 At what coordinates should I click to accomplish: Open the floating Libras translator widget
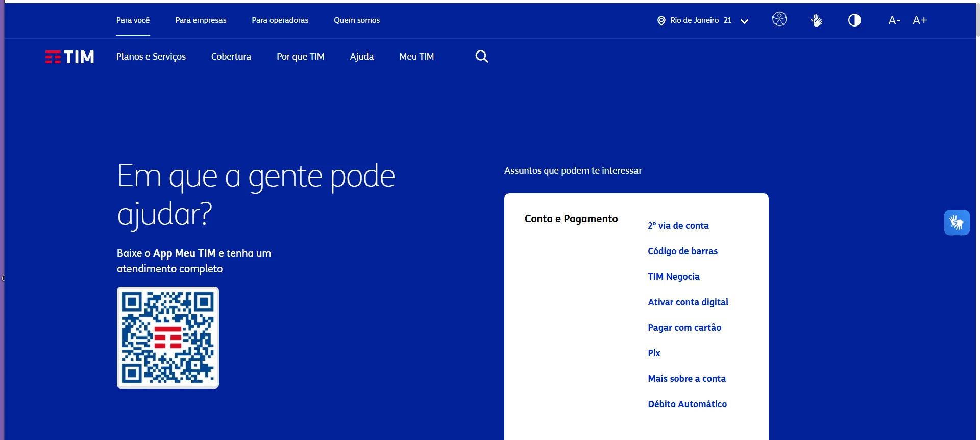(957, 223)
